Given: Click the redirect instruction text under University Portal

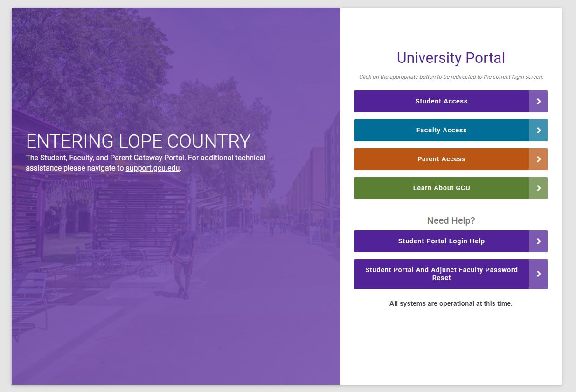Looking at the screenshot, I should 451,76.
